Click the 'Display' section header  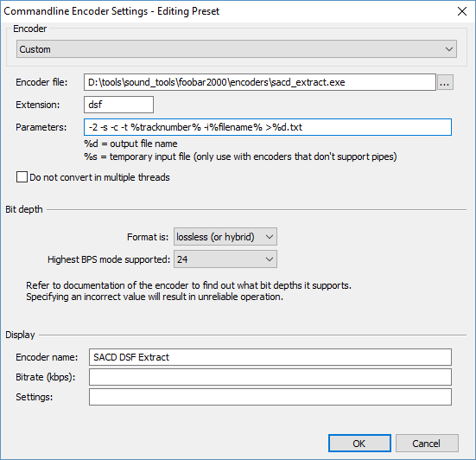click(21, 335)
